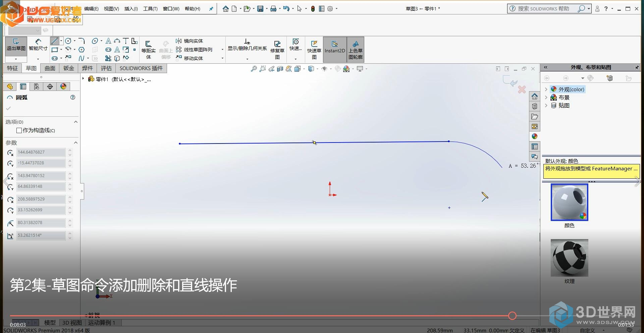Pick the Spline sketch tool
This screenshot has width=644, height=333.
pos(82,58)
